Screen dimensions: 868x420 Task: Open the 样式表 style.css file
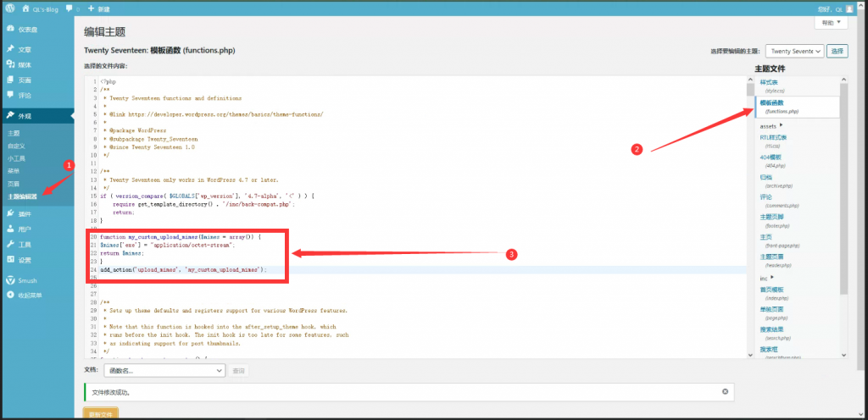772,86
